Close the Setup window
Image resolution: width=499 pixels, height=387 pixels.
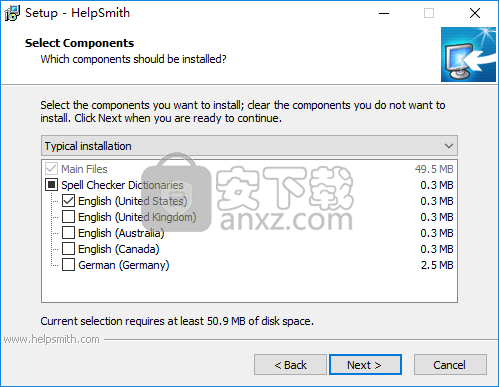475,13
